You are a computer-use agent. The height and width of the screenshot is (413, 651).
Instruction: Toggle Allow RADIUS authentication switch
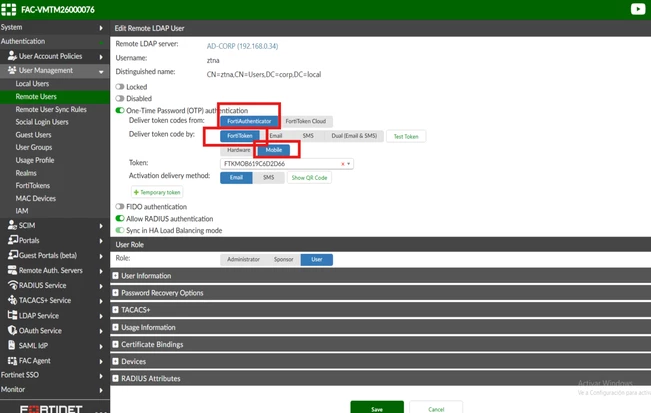(120, 218)
